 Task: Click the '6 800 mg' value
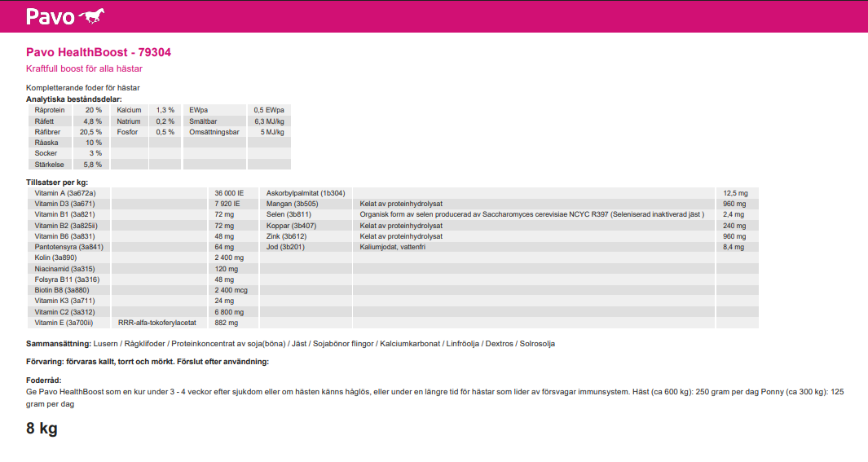pyautogui.click(x=229, y=312)
